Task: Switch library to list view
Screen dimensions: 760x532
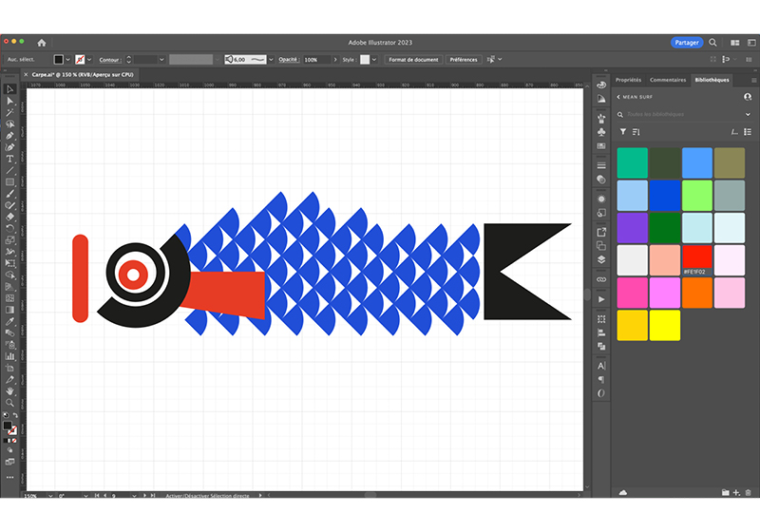Action: coord(748,132)
